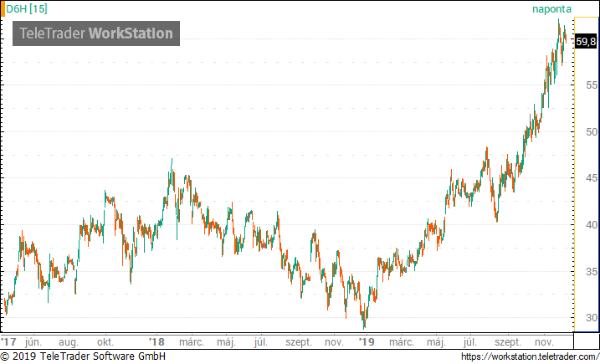
Task: Click the nov. label after '19
Action: (544, 342)
